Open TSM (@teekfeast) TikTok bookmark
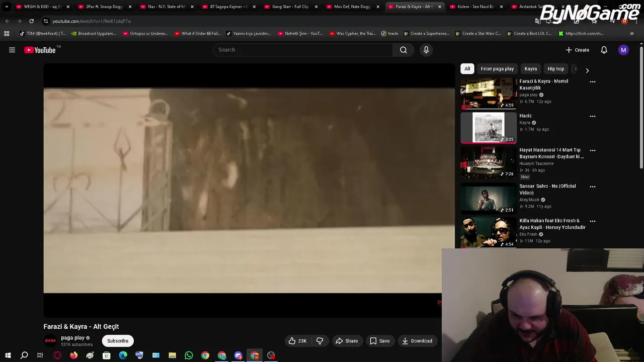 click(42, 34)
